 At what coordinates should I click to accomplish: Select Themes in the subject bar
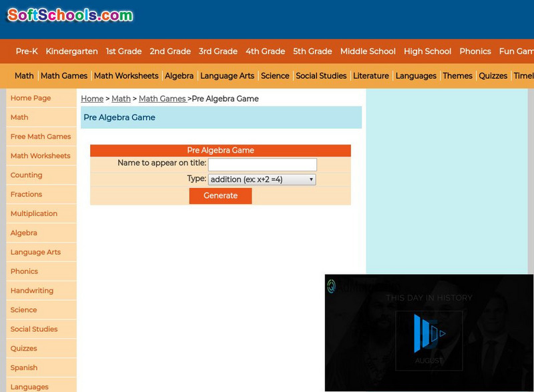(x=457, y=75)
